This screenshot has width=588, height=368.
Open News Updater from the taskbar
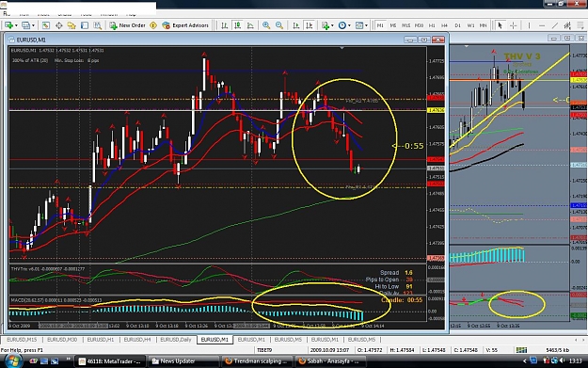coord(183,361)
